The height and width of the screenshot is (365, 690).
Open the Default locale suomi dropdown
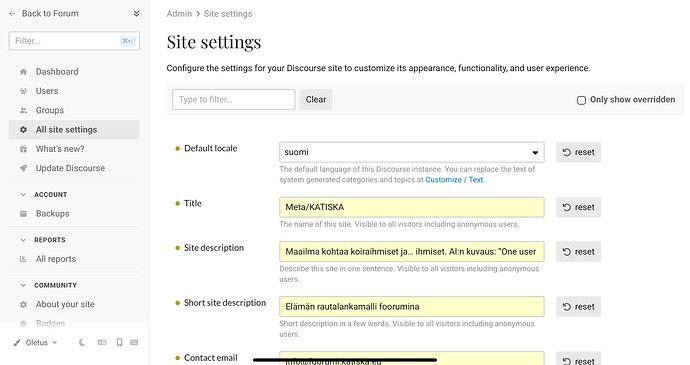(x=411, y=152)
